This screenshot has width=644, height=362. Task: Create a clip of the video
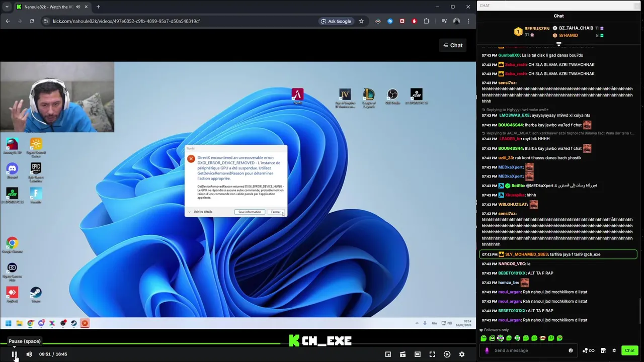[x=403, y=354]
